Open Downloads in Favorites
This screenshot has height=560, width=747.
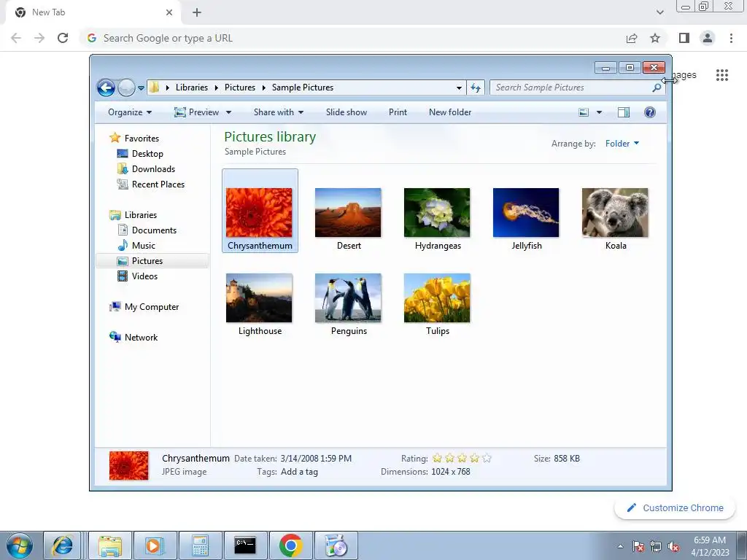click(x=153, y=169)
